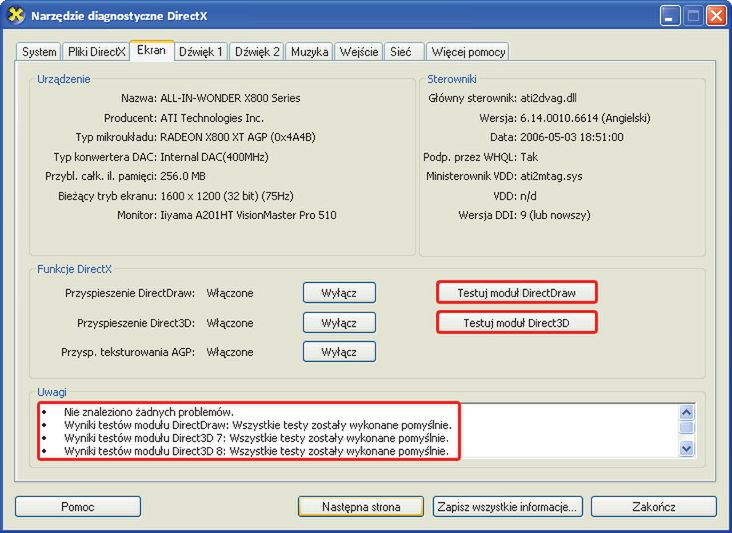Open Pomoc help button
This screenshot has height=533, width=732.
[x=78, y=507]
